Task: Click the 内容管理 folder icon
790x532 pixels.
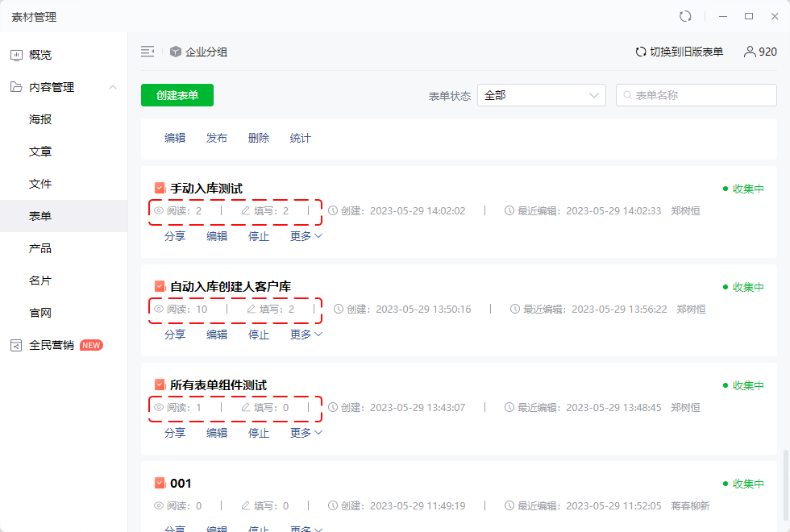Action: pos(16,87)
